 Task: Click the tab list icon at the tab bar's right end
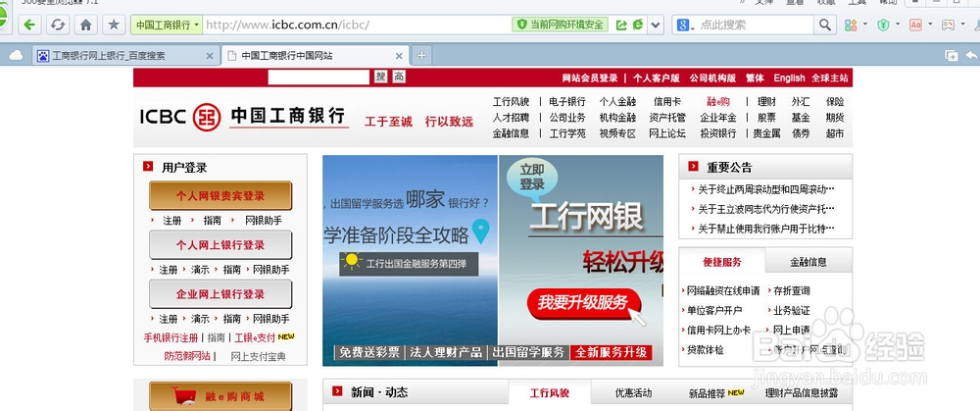click(952, 56)
